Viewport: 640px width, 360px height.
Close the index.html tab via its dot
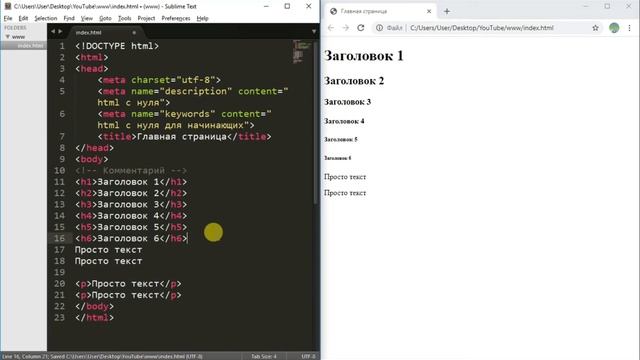134,32
